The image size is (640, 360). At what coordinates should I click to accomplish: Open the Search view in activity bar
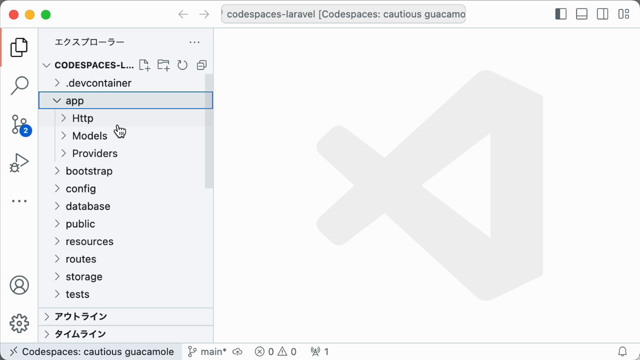(x=19, y=85)
